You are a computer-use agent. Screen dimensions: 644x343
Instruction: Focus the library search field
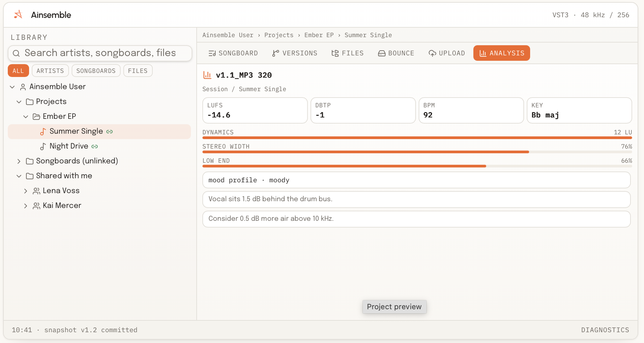point(100,53)
